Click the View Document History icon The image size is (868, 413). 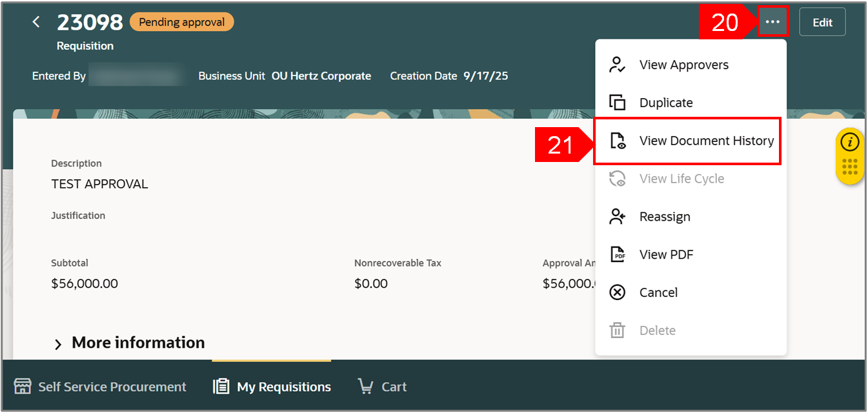[618, 141]
